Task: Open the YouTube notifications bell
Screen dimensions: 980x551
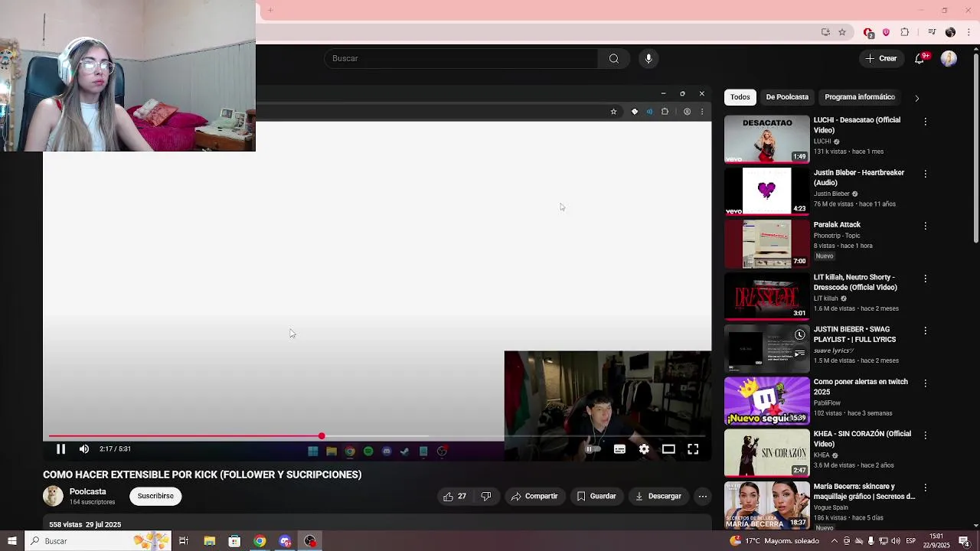Action: click(920, 58)
